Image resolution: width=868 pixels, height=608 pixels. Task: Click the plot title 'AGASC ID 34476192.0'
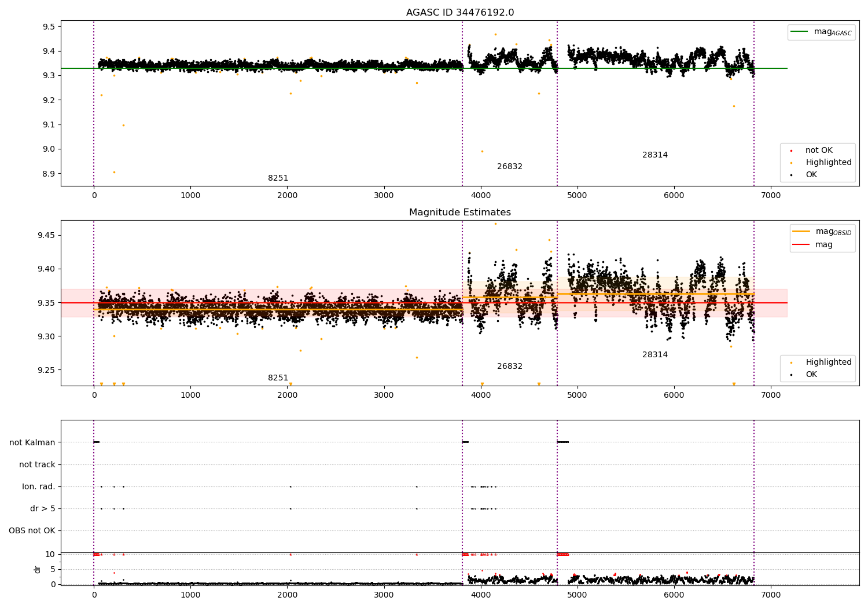pos(460,13)
